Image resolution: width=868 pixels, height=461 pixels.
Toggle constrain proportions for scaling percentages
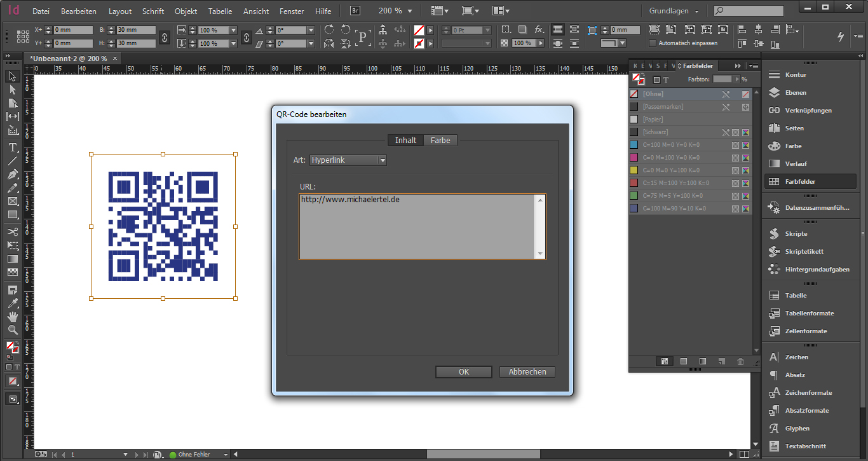[x=247, y=37]
